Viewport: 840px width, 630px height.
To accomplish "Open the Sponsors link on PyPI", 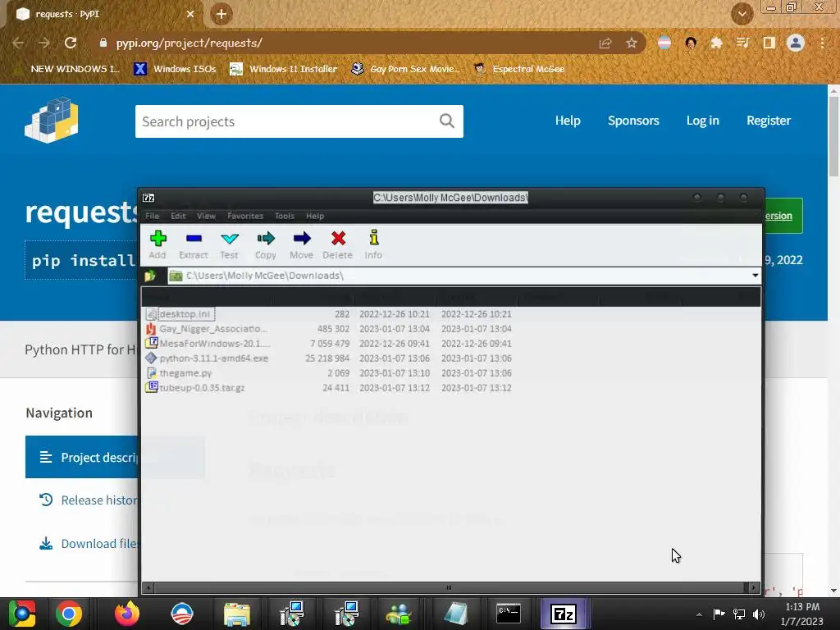I will coord(633,121).
